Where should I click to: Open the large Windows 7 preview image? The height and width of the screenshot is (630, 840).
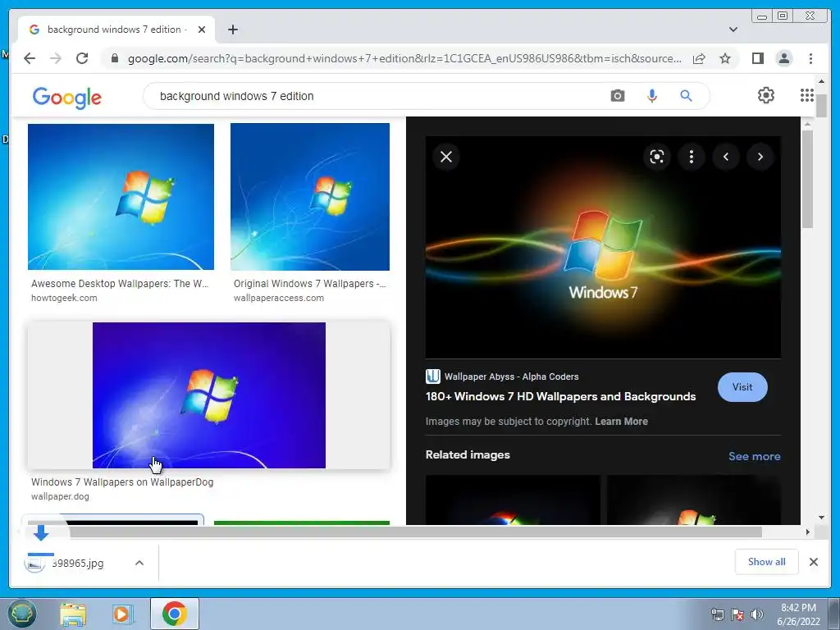click(x=603, y=247)
